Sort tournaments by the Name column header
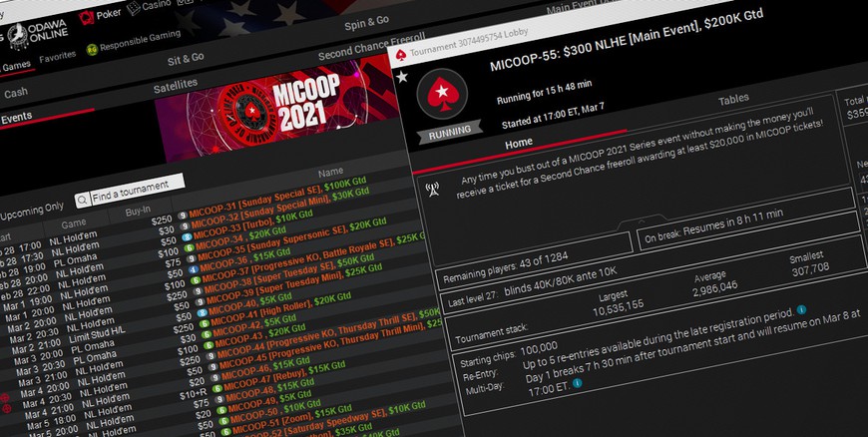This screenshot has height=437, width=868. coord(330,172)
